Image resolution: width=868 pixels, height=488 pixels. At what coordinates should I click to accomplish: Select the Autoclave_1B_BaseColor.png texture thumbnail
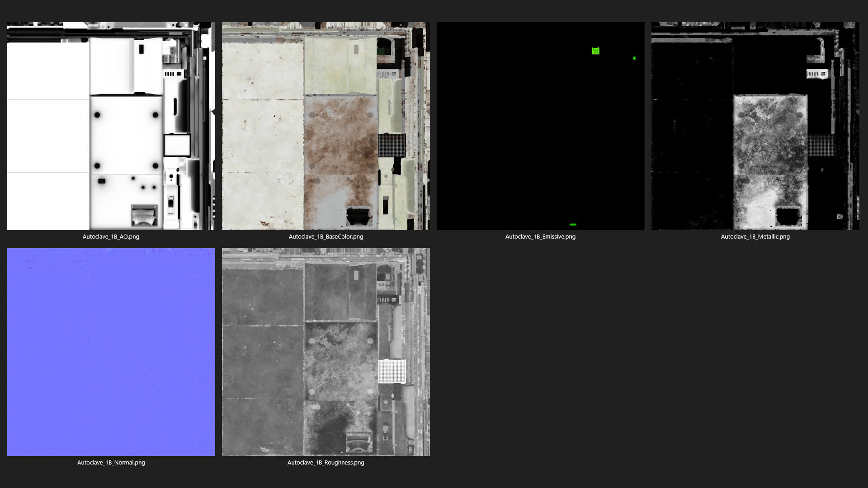coord(325,126)
